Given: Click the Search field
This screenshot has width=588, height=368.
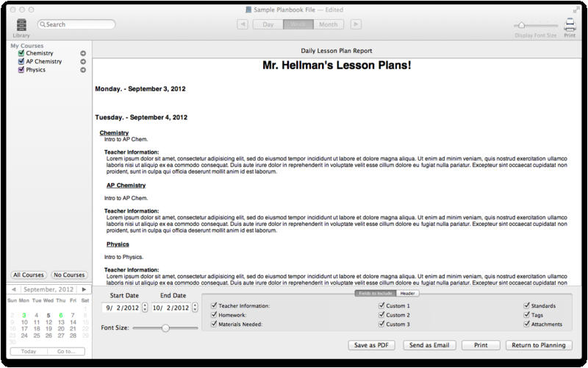Looking at the screenshot, I should (76, 24).
